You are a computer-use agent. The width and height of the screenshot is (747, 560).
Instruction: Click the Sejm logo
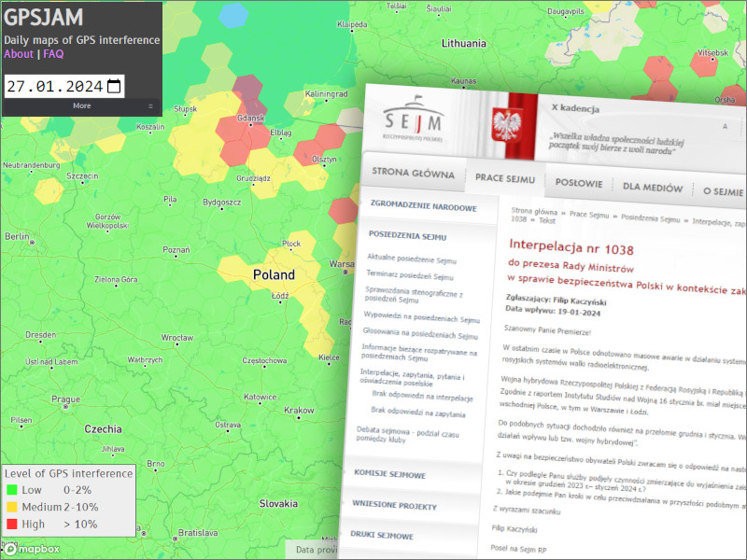click(413, 119)
